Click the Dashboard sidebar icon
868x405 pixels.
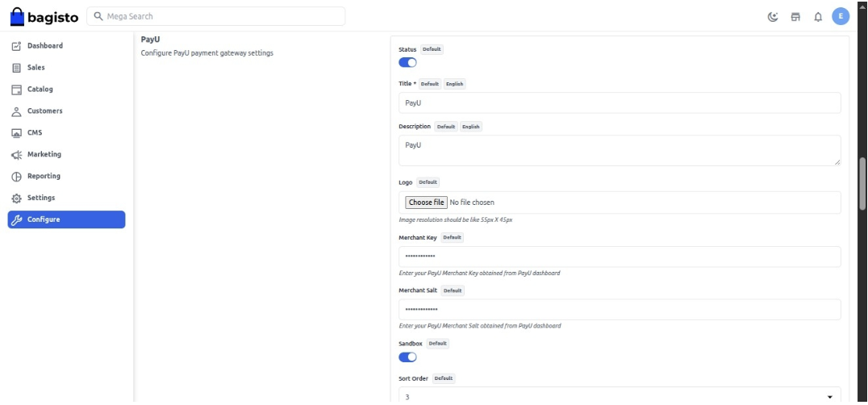click(x=17, y=46)
